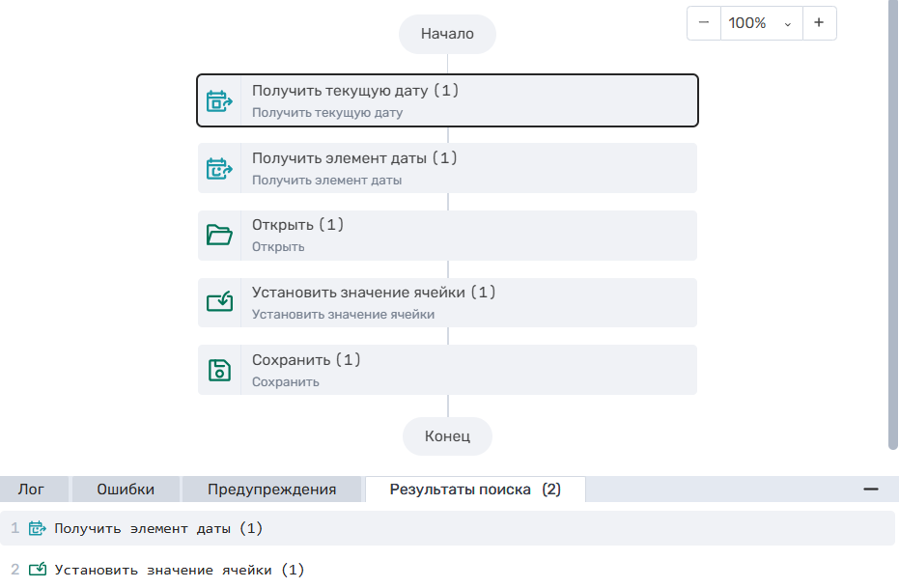Click the vertical scrollbar of the workflow canvas
This screenshot has height=588, width=899.
[892, 222]
